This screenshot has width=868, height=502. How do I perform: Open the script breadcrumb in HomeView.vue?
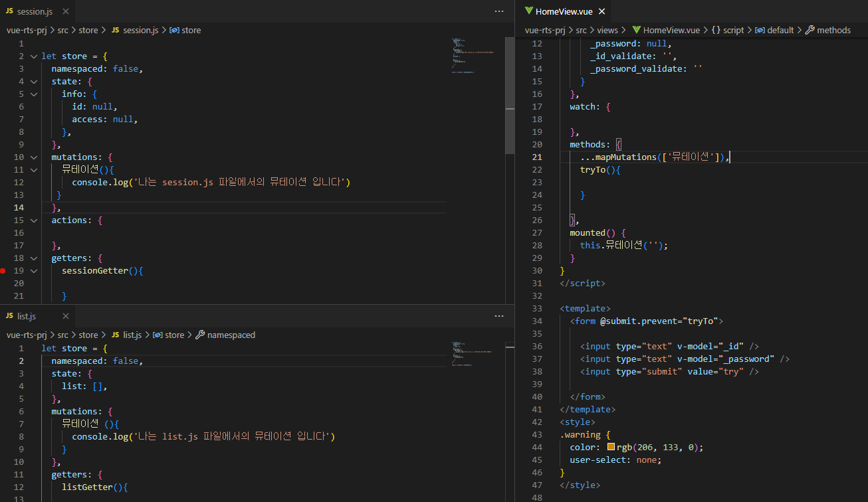pos(728,30)
